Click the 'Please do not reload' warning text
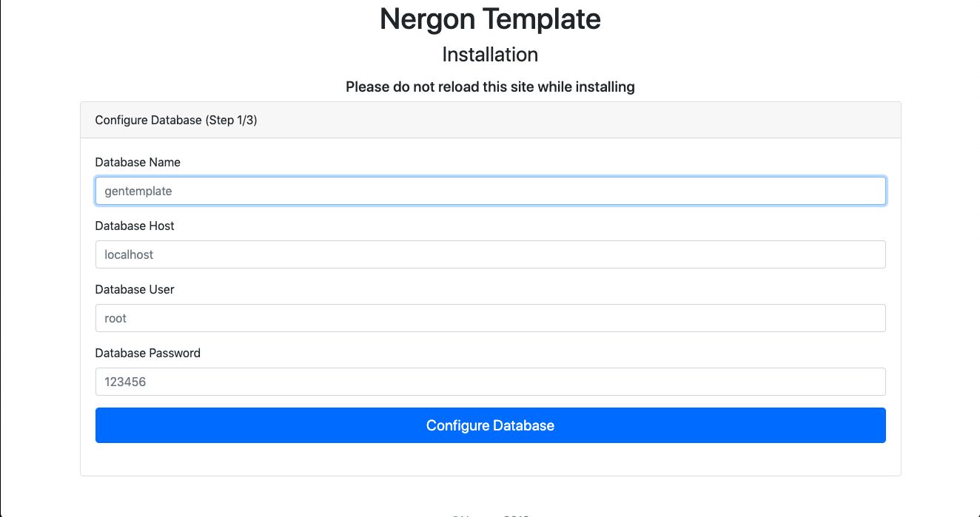Screen dimensions: 980x517 490,87
